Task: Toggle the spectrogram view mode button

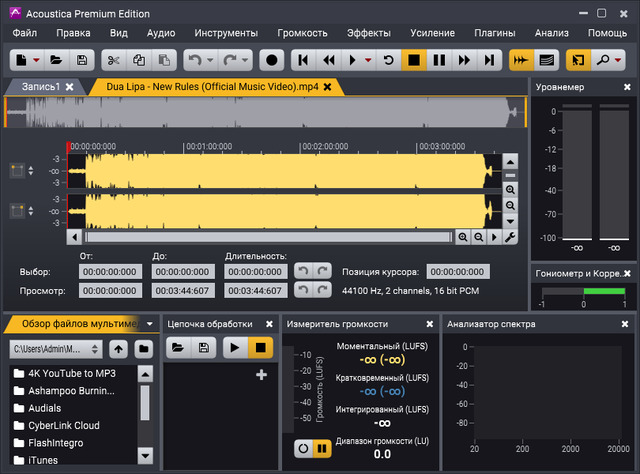Action: click(545, 60)
